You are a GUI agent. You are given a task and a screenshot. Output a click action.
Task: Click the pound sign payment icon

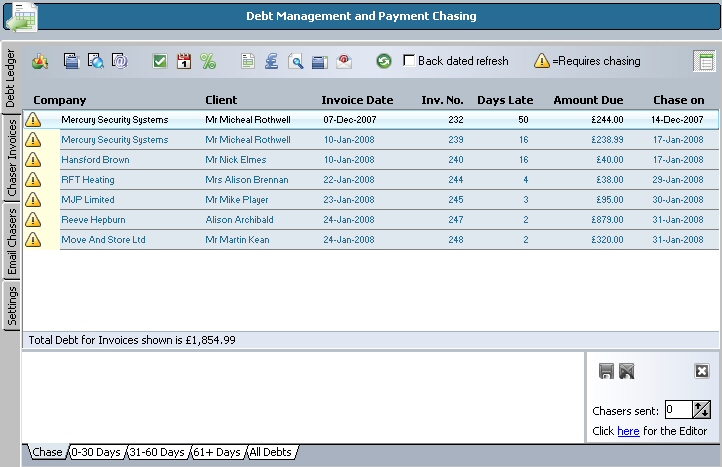(x=272, y=62)
